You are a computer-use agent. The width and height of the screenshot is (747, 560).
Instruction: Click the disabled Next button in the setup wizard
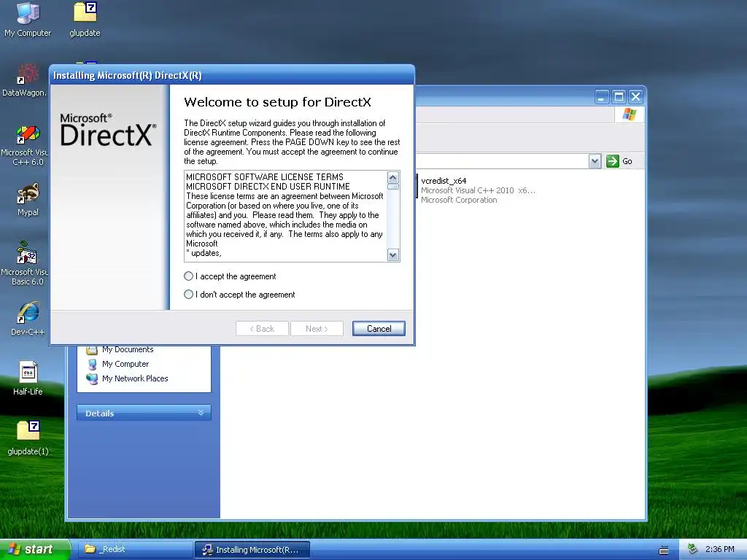coord(317,329)
